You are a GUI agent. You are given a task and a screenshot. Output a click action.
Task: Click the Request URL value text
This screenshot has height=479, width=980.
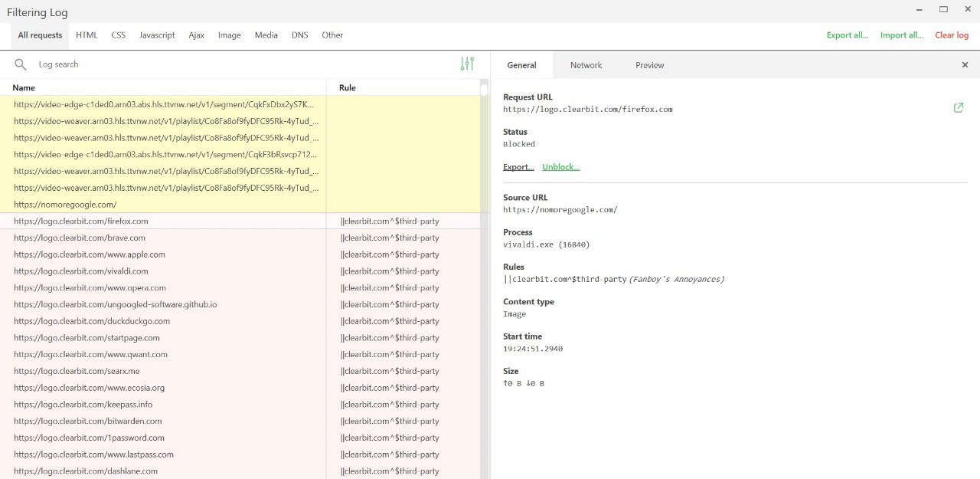(588, 110)
